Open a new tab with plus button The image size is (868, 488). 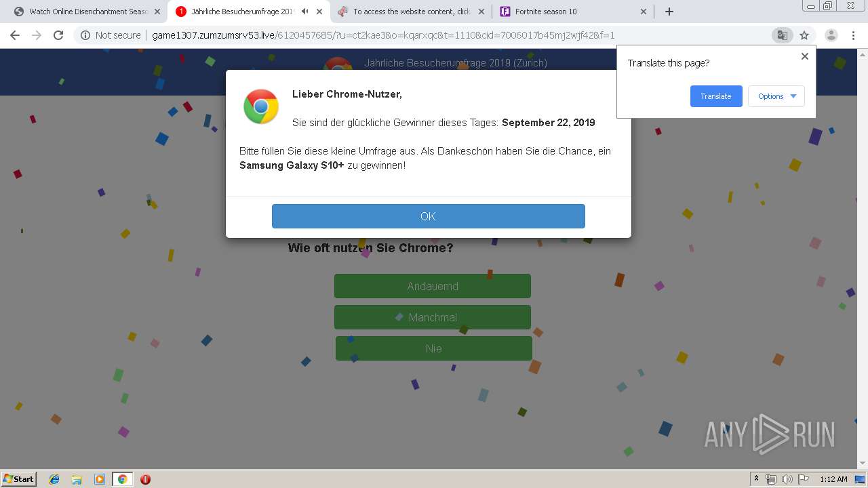(x=669, y=12)
